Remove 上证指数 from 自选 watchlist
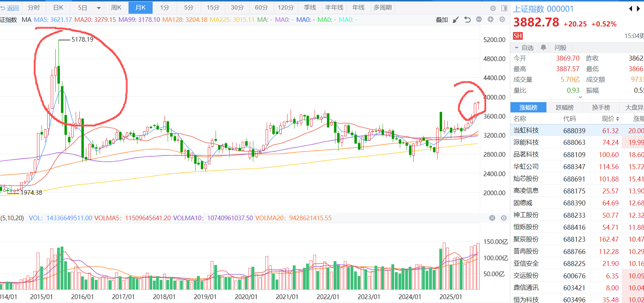Image resolution: width=644 pixels, height=303 pixels. click(x=524, y=48)
